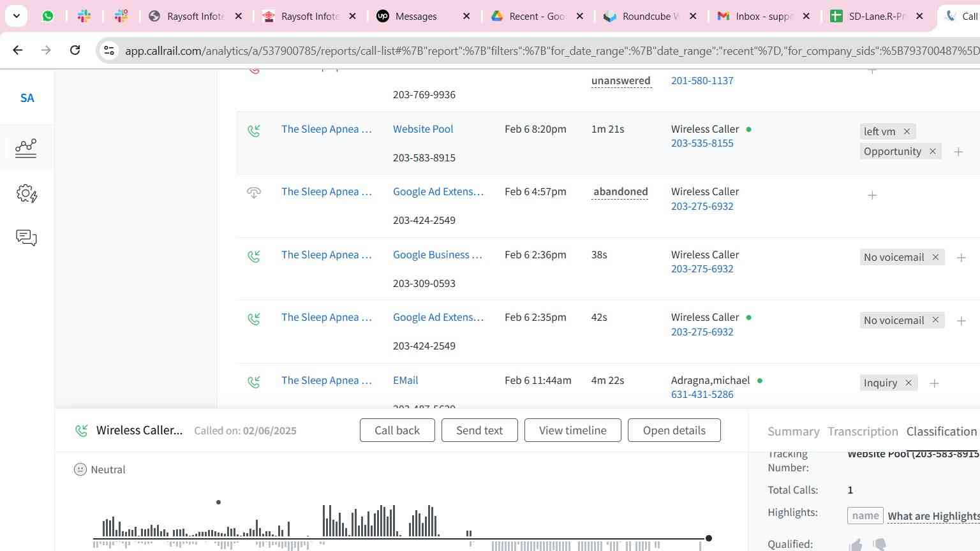
Task: Open The Sleep Apnea company for 8:20pm call
Action: point(326,129)
